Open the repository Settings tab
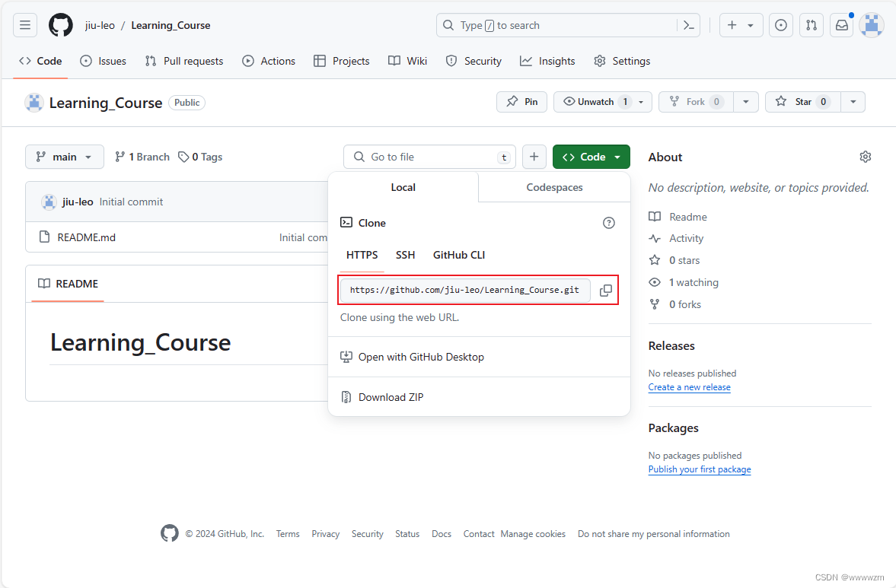The image size is (896, 588). pyautogui.click(x=622, y=61)
